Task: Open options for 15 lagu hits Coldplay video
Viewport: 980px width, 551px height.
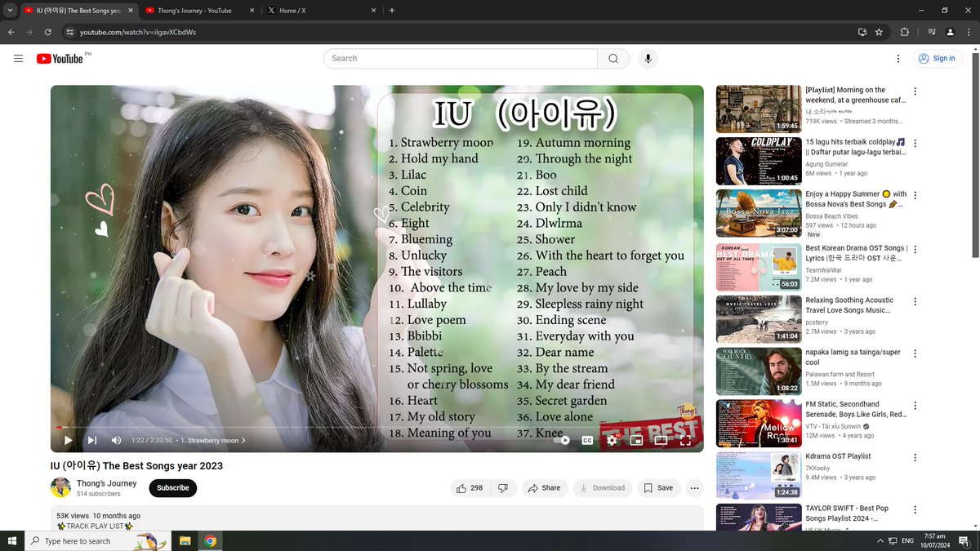Action: [915, 144]
